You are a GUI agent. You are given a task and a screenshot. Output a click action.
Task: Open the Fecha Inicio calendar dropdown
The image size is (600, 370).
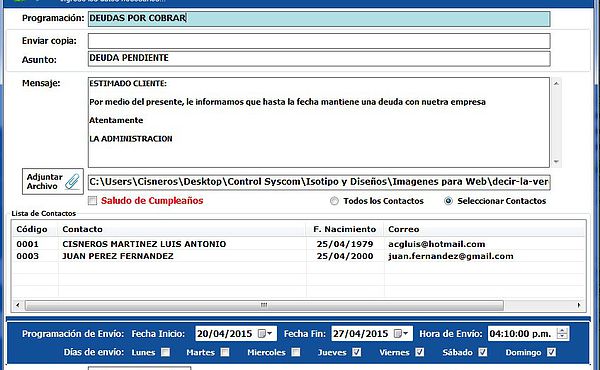point(265,334)
